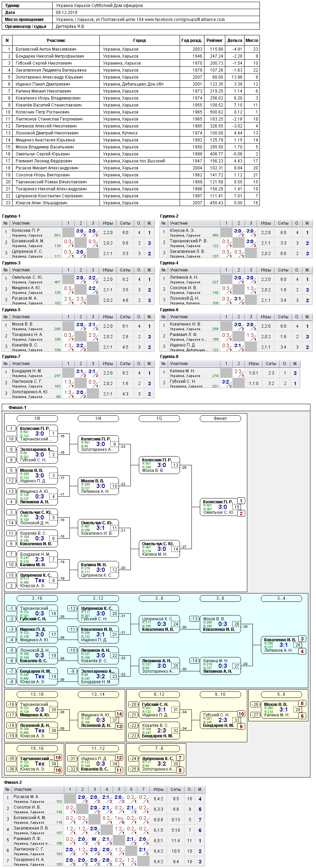Click the Место column header in participants table
Viewport: 316px width, 868px height.
(252, 41)
